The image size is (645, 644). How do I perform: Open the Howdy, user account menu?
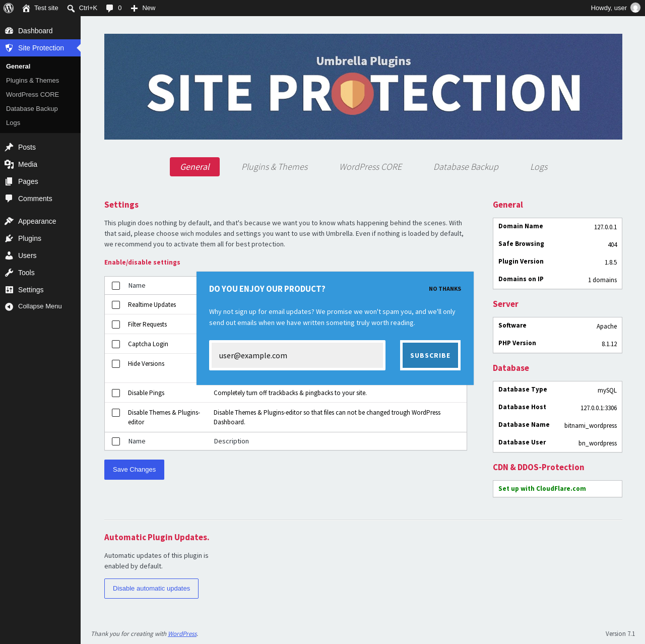[615, 8]
